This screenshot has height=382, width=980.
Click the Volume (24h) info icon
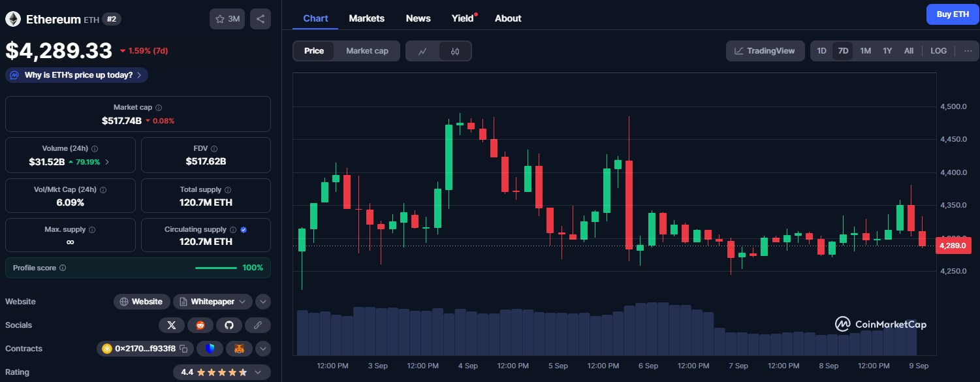coord(95,148)
